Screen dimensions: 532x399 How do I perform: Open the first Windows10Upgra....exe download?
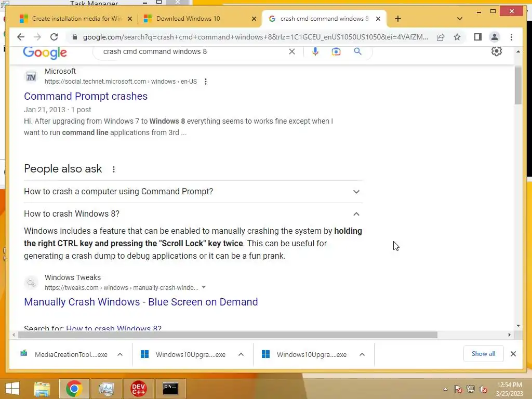pyautogui.click(x=185, y=354)
